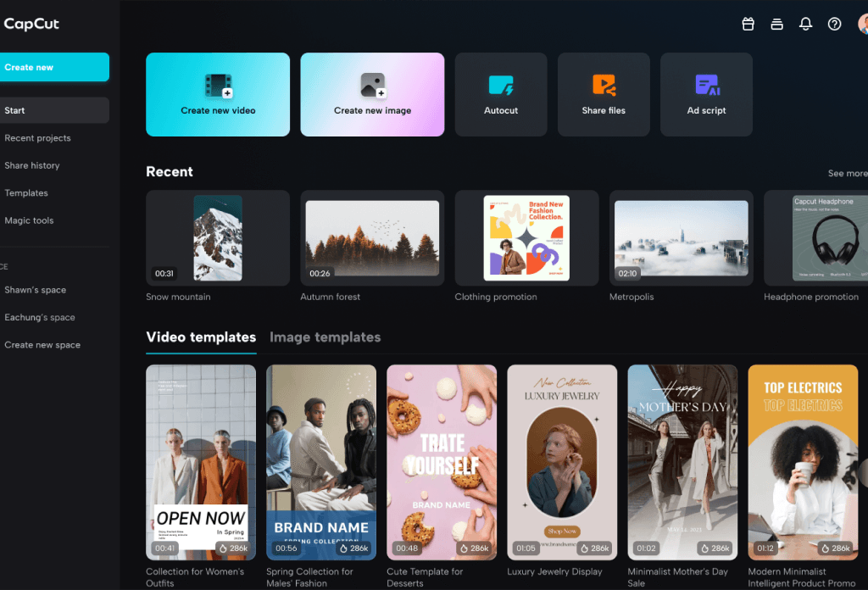Open Magic tools from sidebar
Screen dimensions: 868x590
coord(29,220)
